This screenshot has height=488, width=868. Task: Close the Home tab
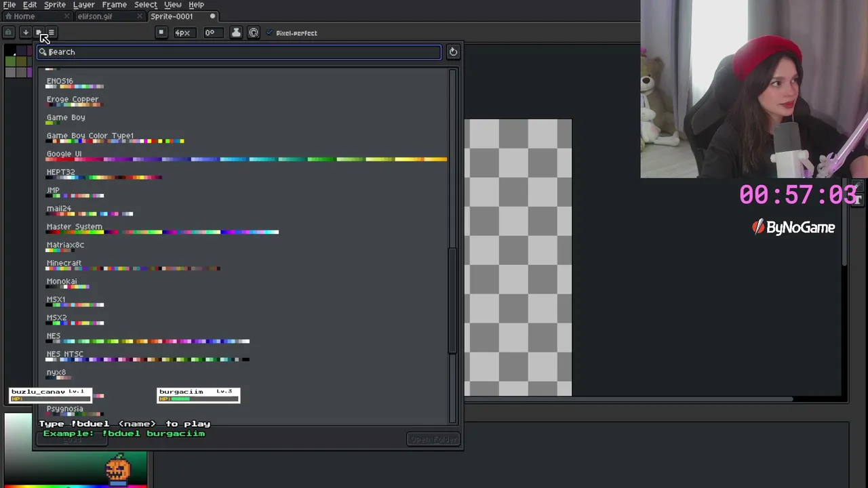tap(66, 16)
